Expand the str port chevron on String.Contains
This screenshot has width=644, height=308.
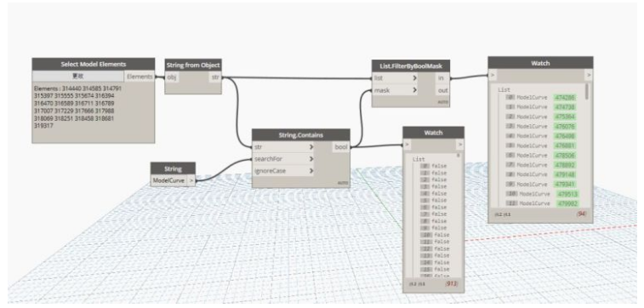(x=311, y=146)
